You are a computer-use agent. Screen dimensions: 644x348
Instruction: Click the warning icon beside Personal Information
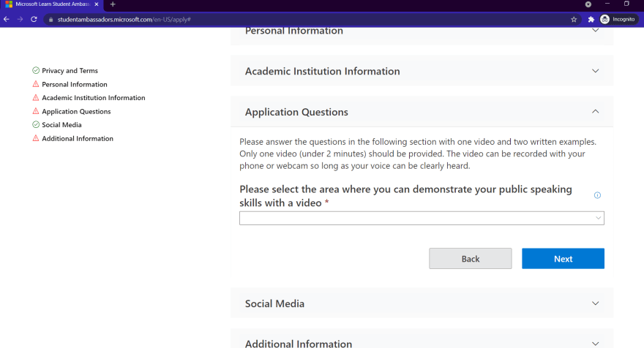click(36, 84)
